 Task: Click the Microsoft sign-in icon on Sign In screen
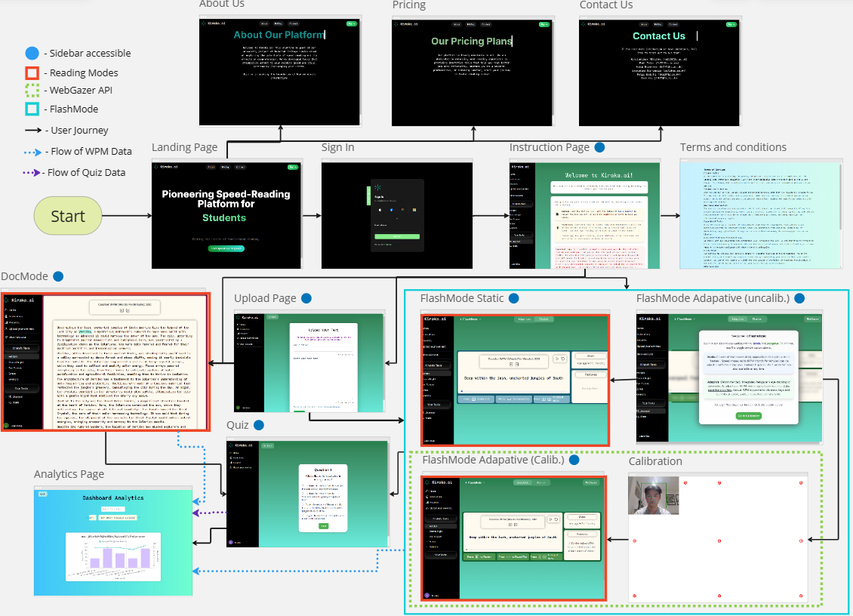point(414,210)
